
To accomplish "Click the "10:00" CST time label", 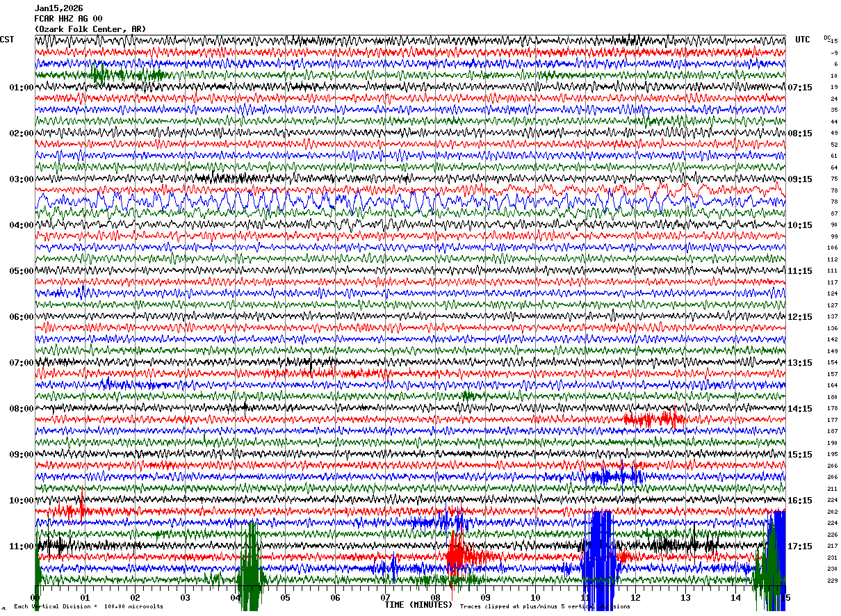I will point(21,501).
